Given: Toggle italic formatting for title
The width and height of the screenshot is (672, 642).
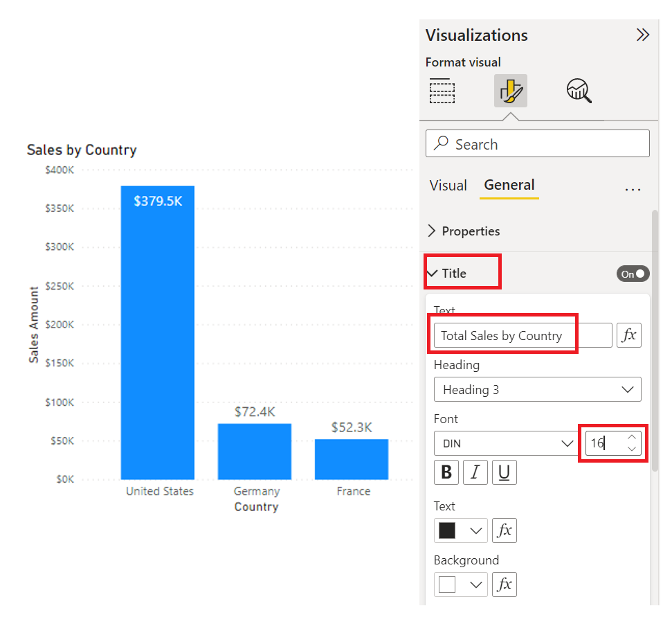Looking at the screenshot, I should coord(475,472).
